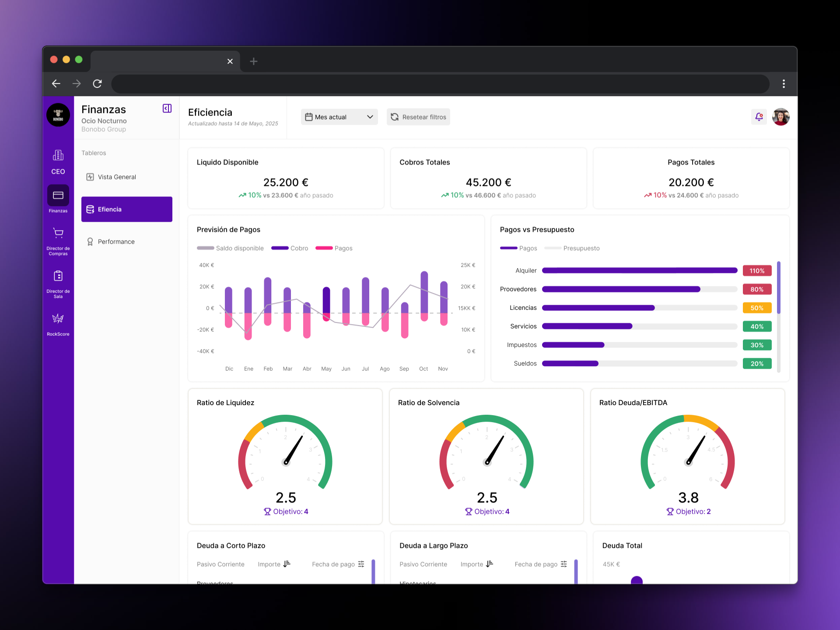
Task: Open the CEO section in sidebar
Action: coord(58,162)
